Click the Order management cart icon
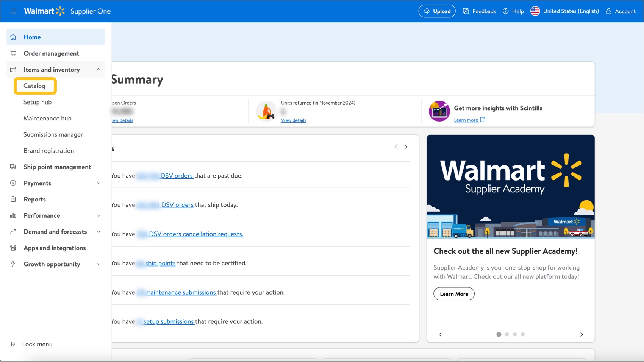 coord(13,53)
